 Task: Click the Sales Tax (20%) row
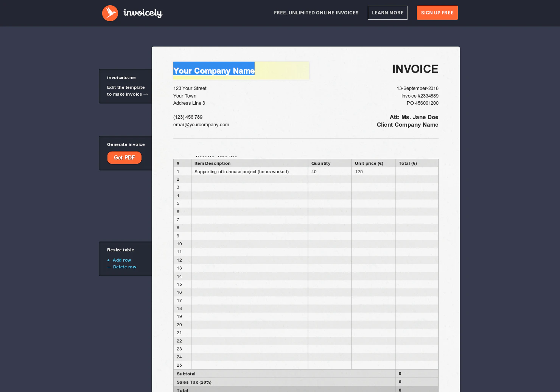(x=194, y=382)
